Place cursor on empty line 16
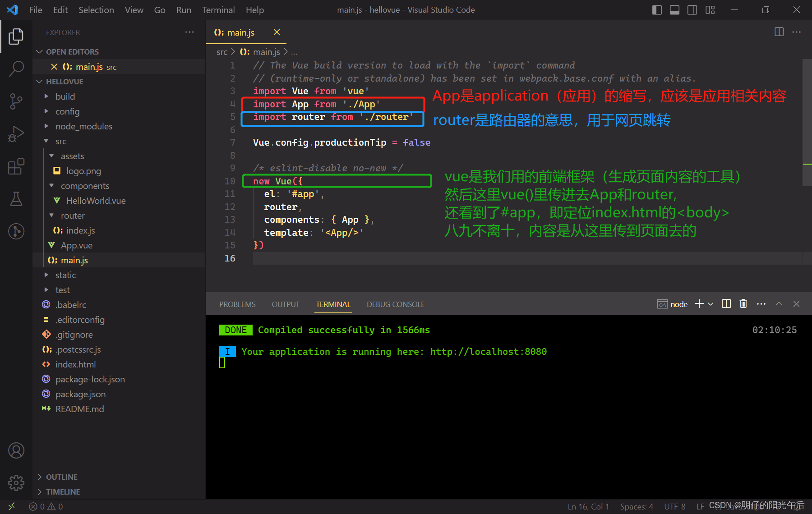The width and height of the screenshot is (812, 514). point(528,258)
